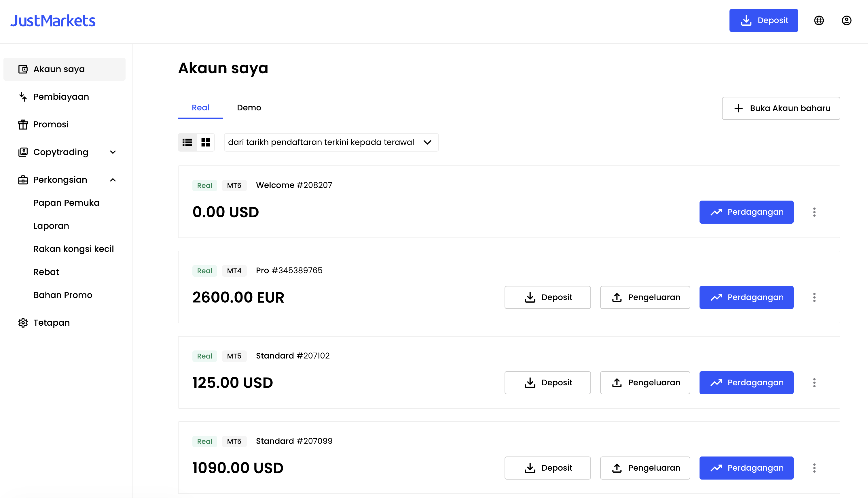Image resolution: width=868 pixels, height=498 pixels.
Task: Open options menu for Standard #207102
Action: tap(814, 383)
